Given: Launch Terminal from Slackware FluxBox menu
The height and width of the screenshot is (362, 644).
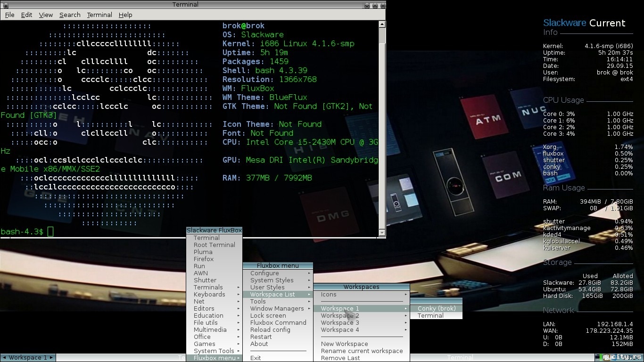Looking at the screenshot, I should [214, 238].
